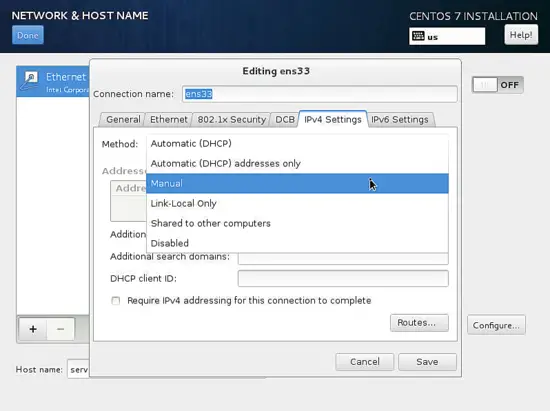Select Automatic (DHCP) method
The image size is (550, 411).
(x=297, y=143)
